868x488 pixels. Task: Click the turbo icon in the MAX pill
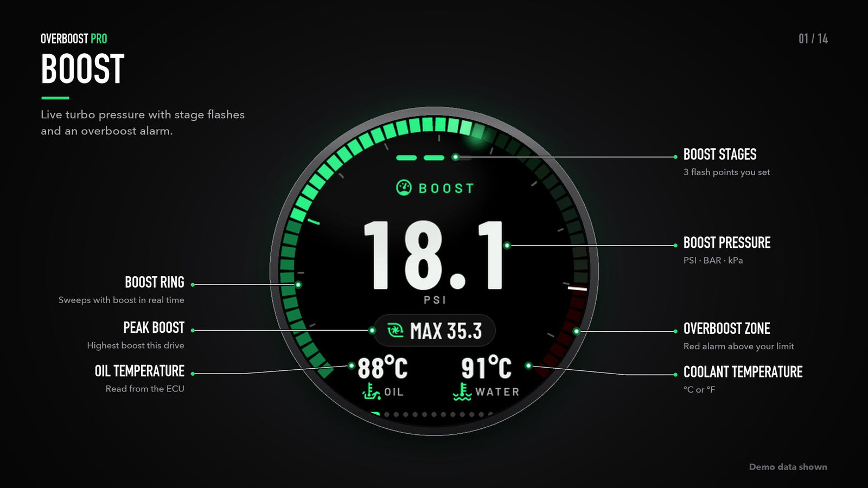coord(395,330)
